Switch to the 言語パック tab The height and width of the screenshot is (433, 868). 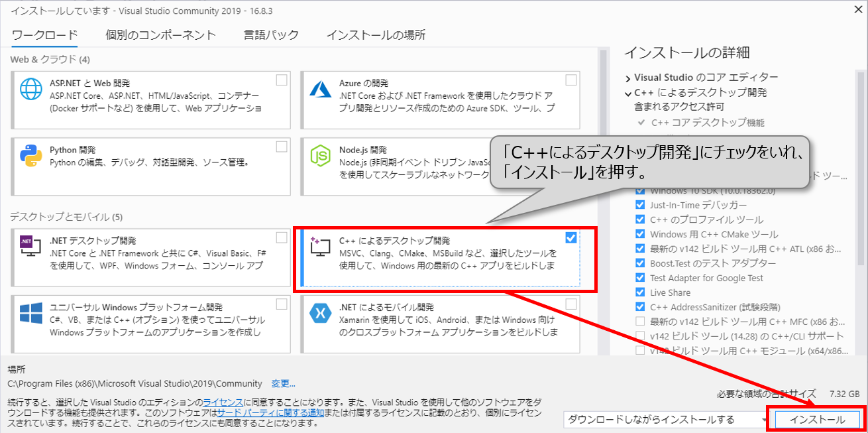pyautogui.click(x=272, y=35)
